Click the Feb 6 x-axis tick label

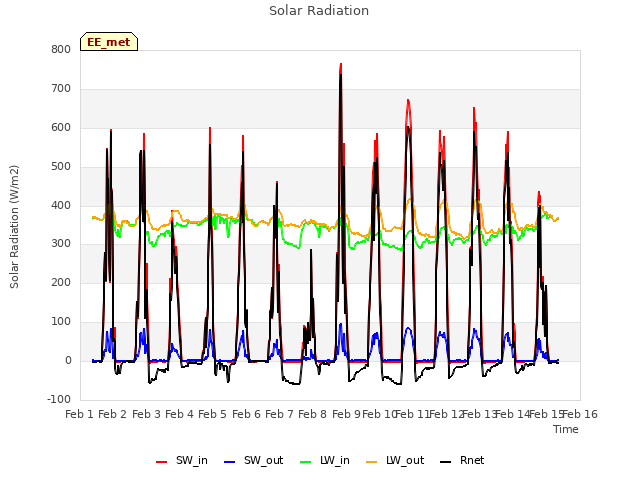click(x=246, y=415)
